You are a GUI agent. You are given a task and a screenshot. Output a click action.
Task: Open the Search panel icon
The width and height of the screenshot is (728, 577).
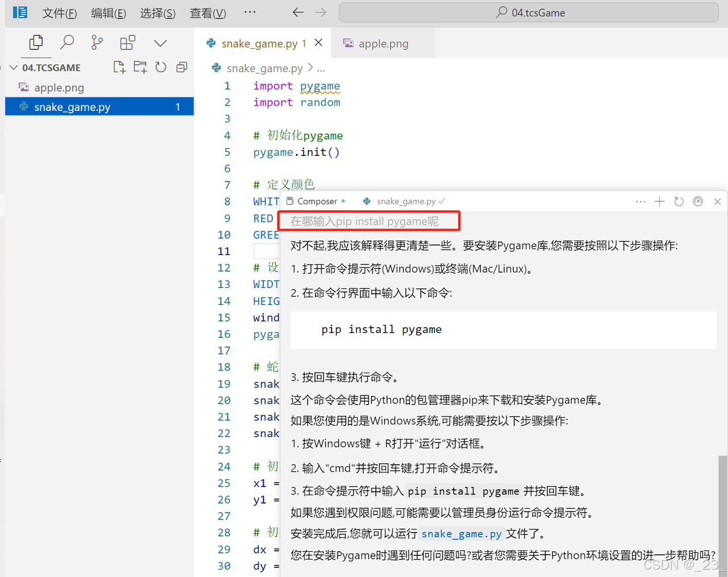(67, 43)
